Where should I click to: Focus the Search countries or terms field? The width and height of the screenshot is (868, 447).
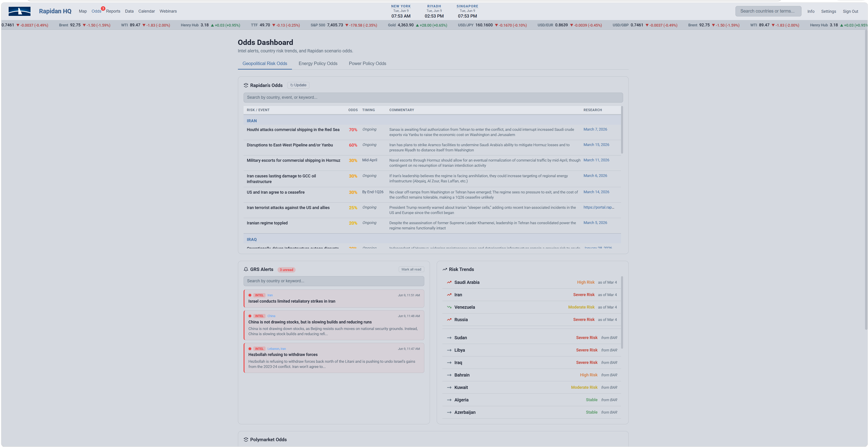768,11
